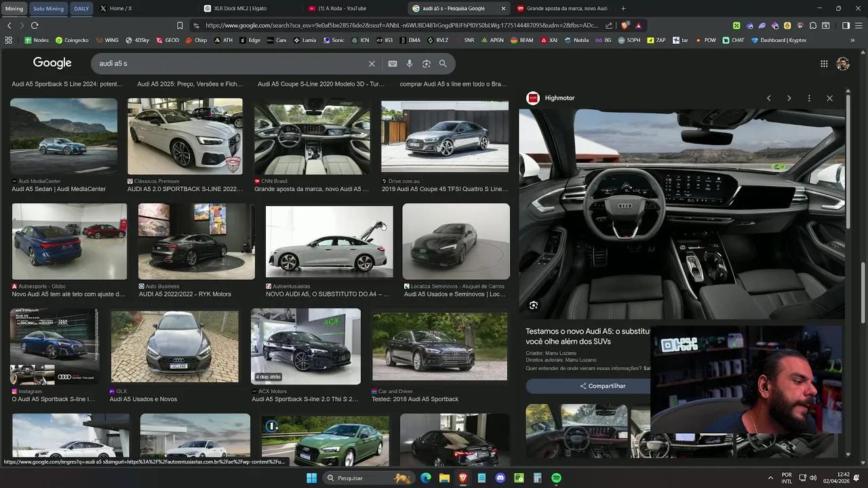Click the Compartilhar share button
The width and height of the screenshot is (868, 488).
click(x=603, y=386)
